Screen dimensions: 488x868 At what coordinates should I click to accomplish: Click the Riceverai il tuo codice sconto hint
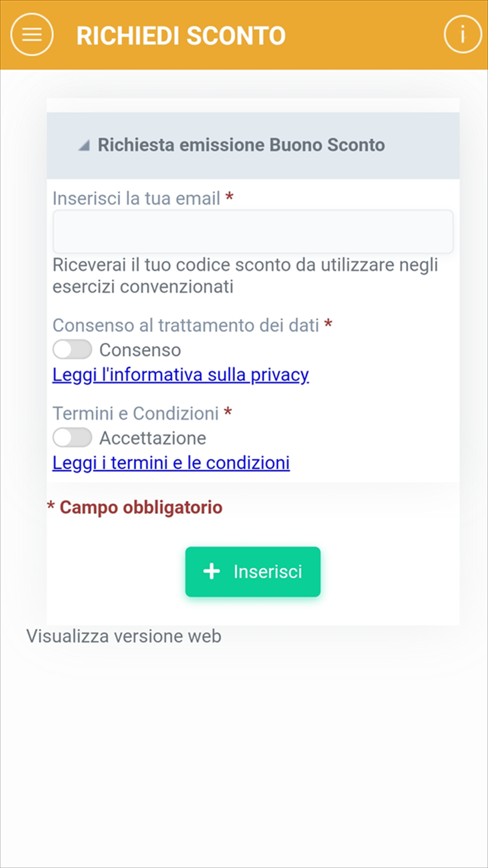pyautogui.click(x=245, y=276)
